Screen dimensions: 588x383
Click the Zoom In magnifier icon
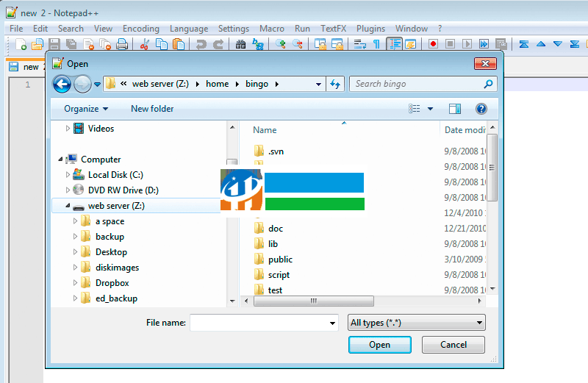tap(280, 44)
